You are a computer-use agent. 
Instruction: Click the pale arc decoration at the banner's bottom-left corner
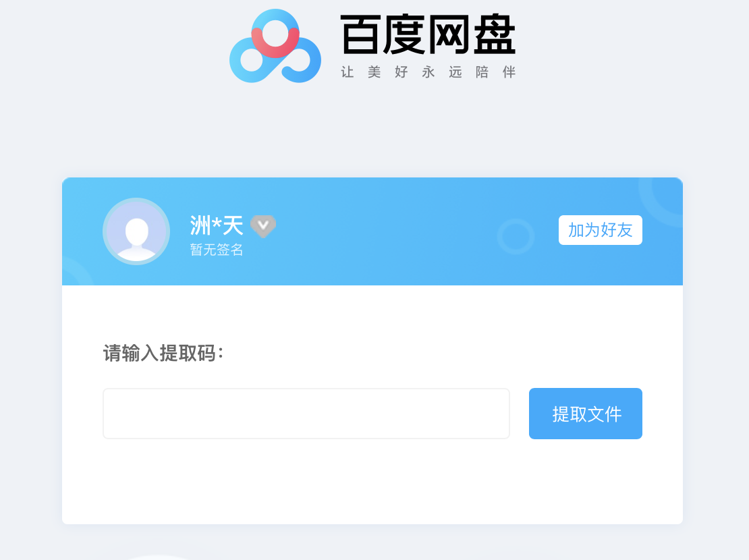tap(76, 271)
